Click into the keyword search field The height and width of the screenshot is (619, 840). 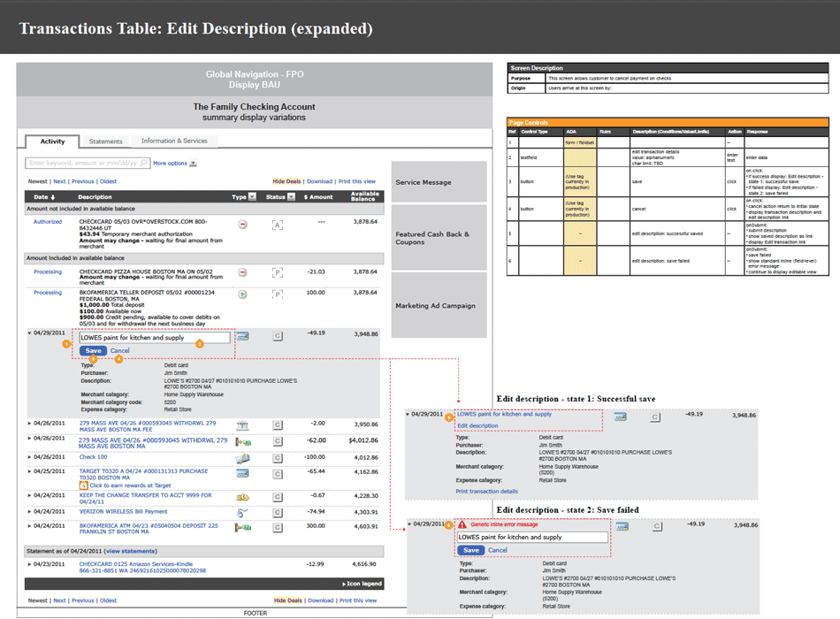pyautogui.click(x=84, y=164)
